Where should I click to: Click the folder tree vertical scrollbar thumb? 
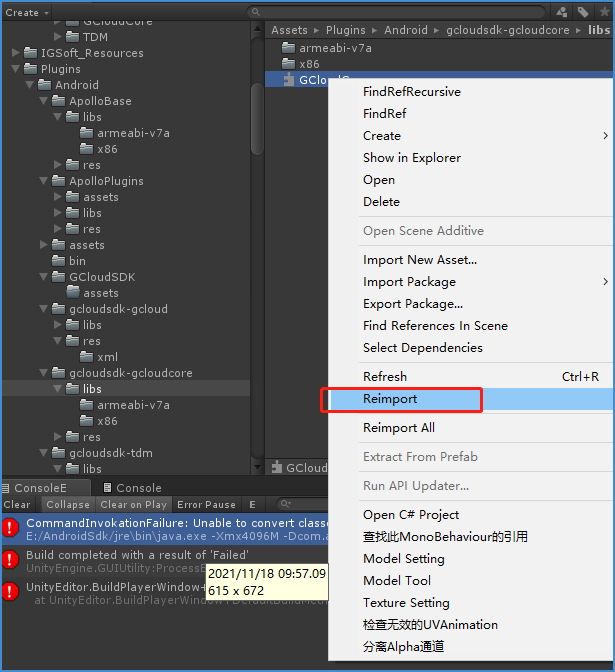click(257, 119)
